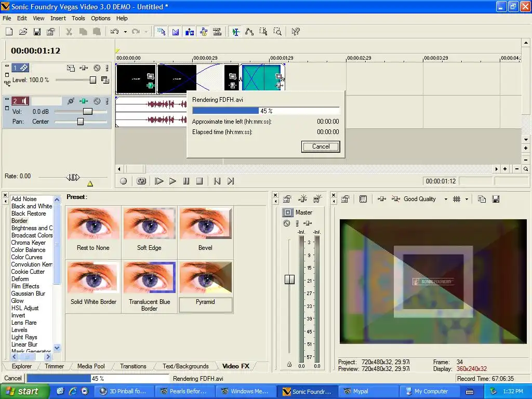Select Chroma Keyer in the FX list
This screenshot has height=399, width=532.
(x=29, y=243)
